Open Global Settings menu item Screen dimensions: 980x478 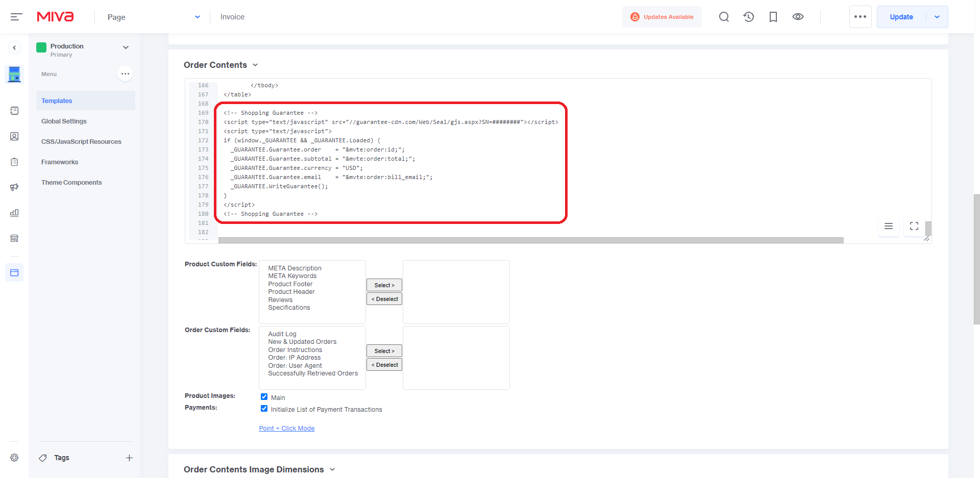(x=64, y=121)
